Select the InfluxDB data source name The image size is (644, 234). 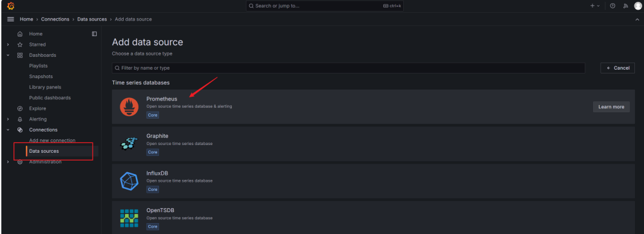[157, 173]
